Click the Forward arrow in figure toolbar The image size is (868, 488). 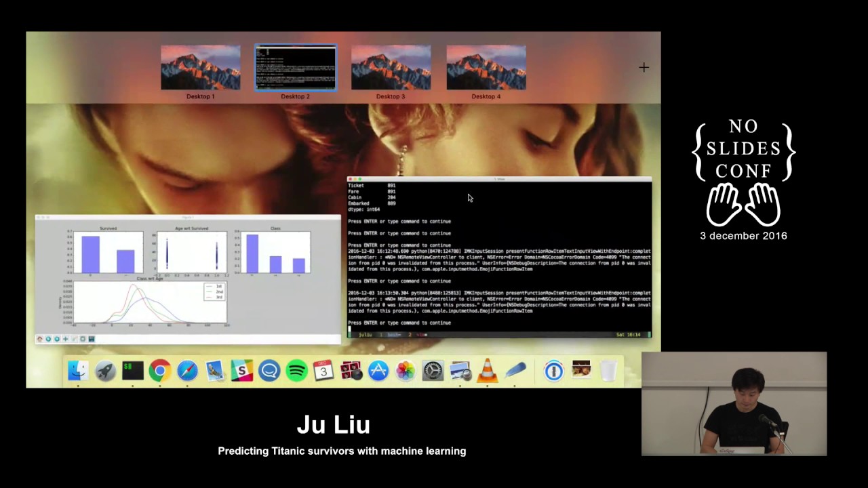[57, 339]
